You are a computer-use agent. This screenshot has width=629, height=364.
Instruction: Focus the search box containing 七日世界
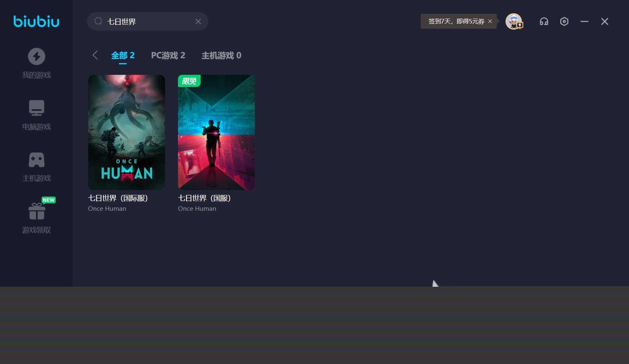(148, 21)
